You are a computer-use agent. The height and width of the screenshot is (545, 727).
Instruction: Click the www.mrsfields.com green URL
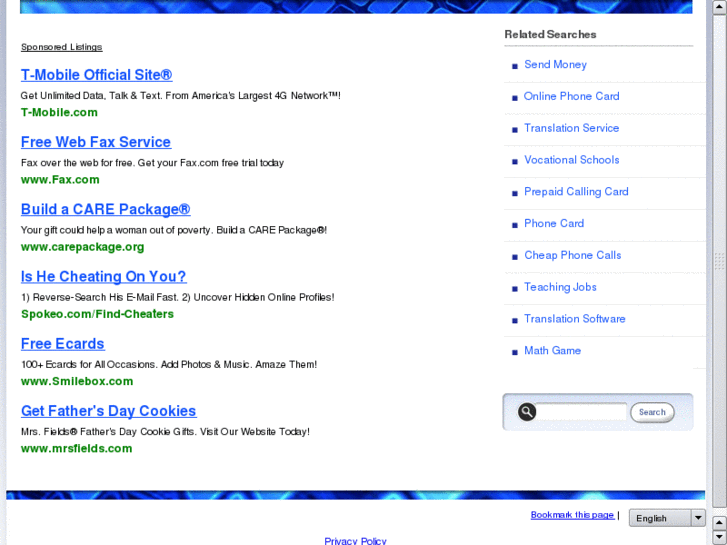click(77, 449)
